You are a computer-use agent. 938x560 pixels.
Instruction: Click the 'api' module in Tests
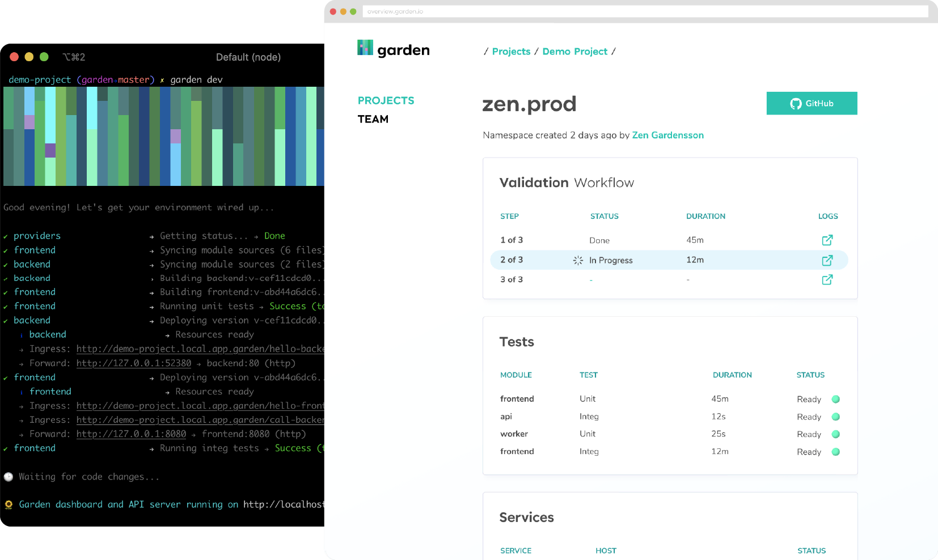point(506,416)
